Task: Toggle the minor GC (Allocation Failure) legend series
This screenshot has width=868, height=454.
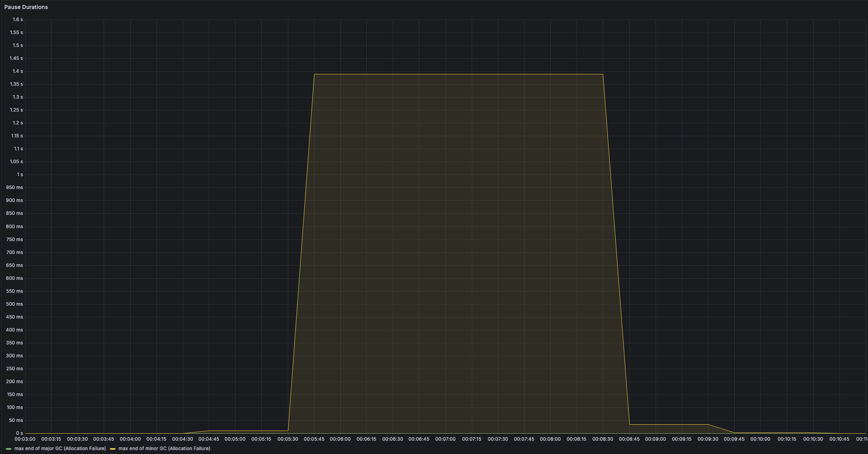Action: coord(164,449)
